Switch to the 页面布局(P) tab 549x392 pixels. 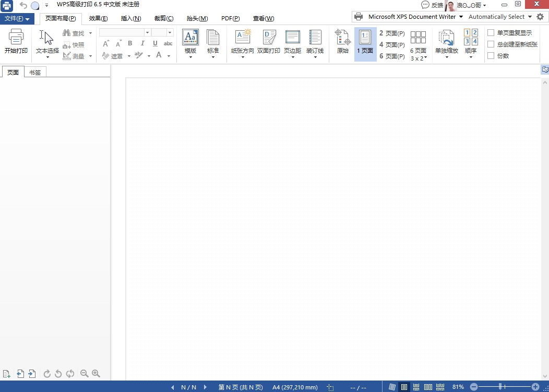tap(61, 19)
